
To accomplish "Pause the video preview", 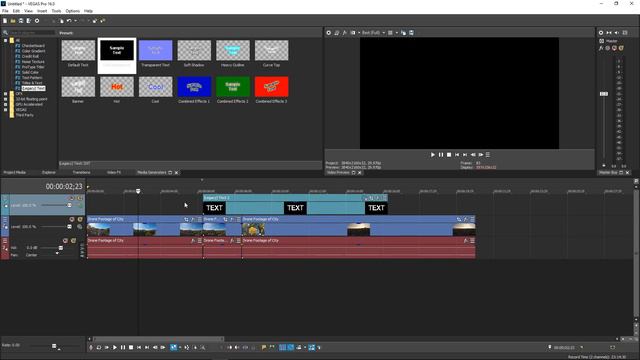I will click(x=441, y=155).
